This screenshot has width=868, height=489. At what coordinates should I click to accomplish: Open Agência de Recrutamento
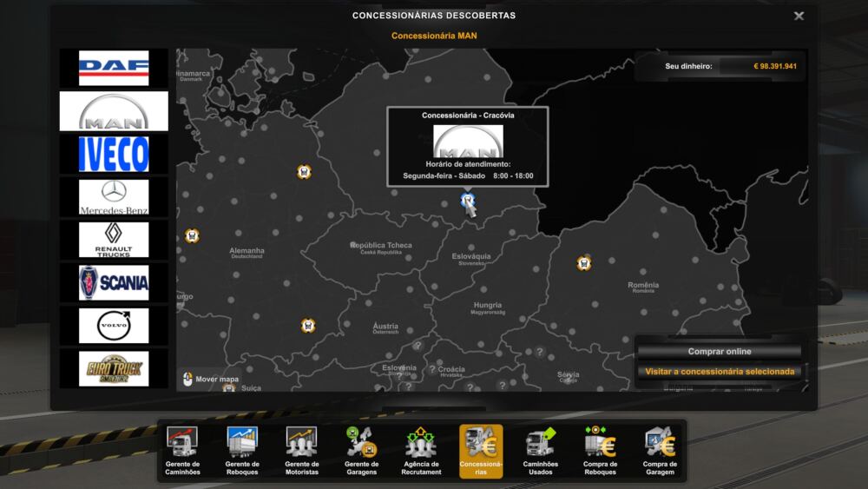[421, 451]
